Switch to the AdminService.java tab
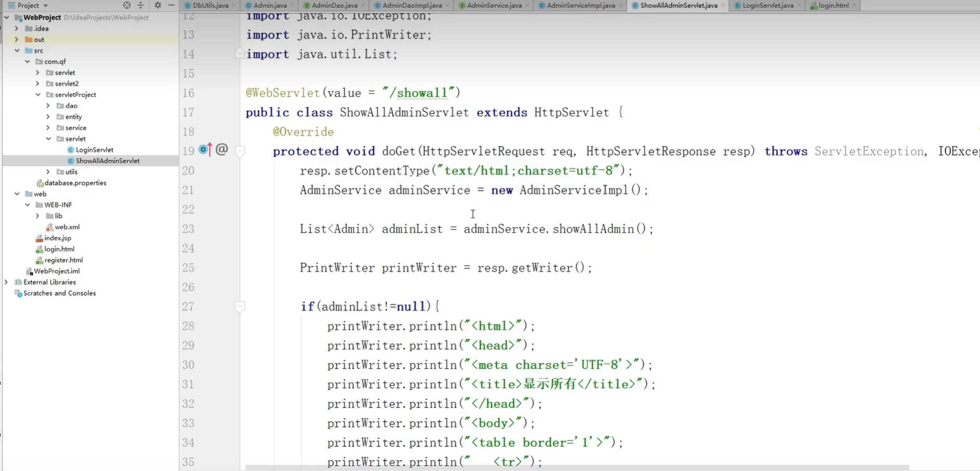The height and width of the screenshot is (471, 980). click(x=494, y=5)
